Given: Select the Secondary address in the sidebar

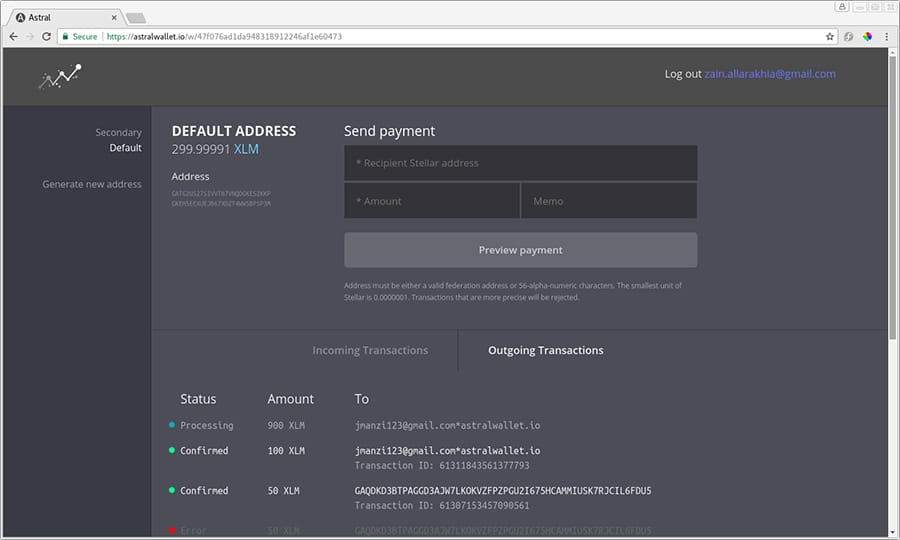Looking at the screenshot, I should [118, 132].
